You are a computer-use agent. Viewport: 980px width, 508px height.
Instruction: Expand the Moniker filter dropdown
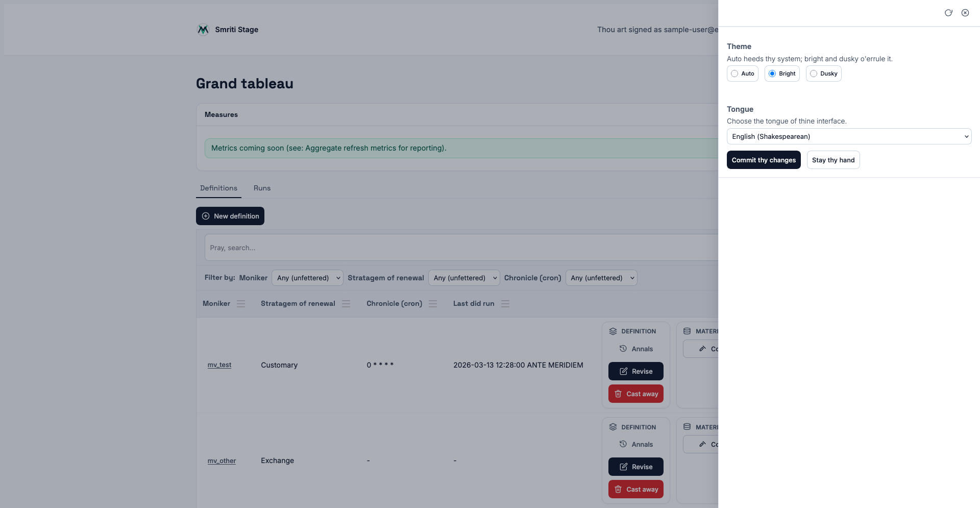tap(307, 278)
